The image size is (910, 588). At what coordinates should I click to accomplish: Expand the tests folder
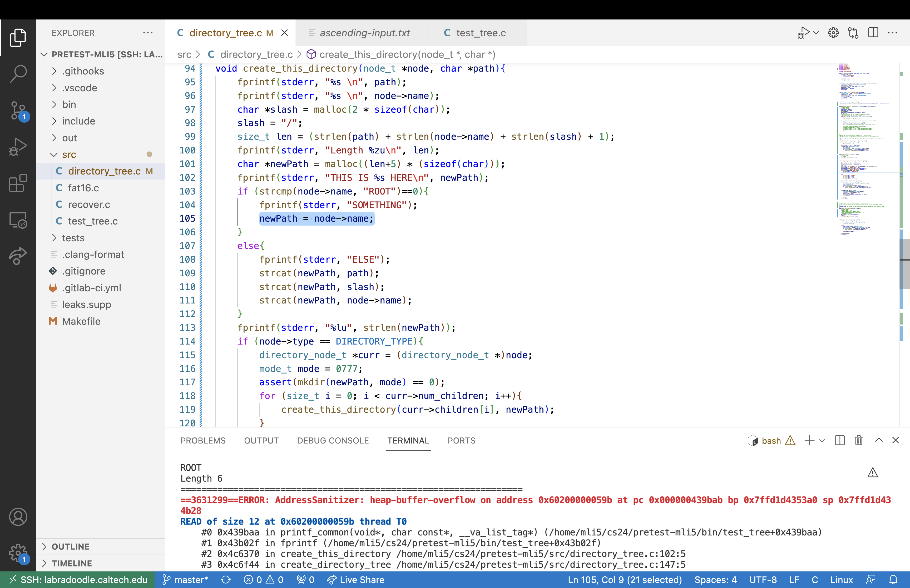[73, 238]
